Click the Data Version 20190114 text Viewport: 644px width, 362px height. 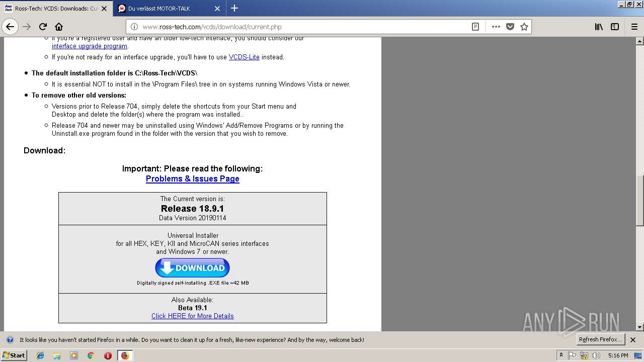pos(193,218)
